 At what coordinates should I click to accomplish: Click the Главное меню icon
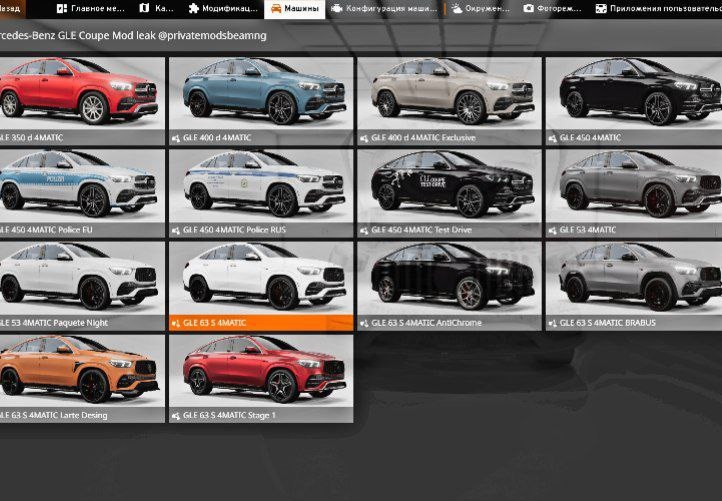pos(62,9)
